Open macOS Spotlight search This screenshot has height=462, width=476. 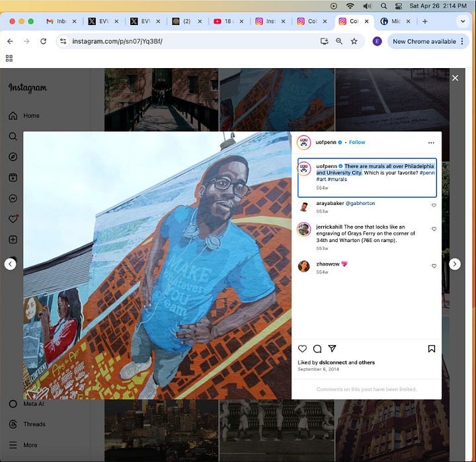click(383, 6)
